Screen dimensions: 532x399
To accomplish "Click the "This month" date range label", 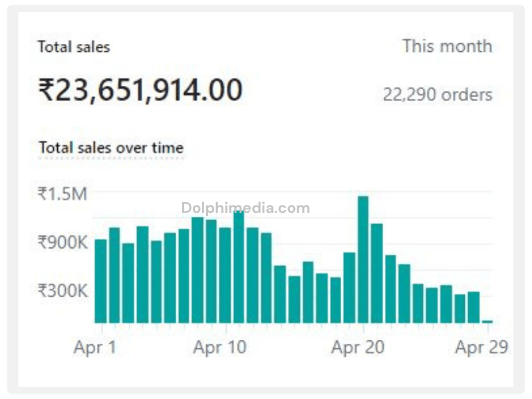I will tap(447, 47).
